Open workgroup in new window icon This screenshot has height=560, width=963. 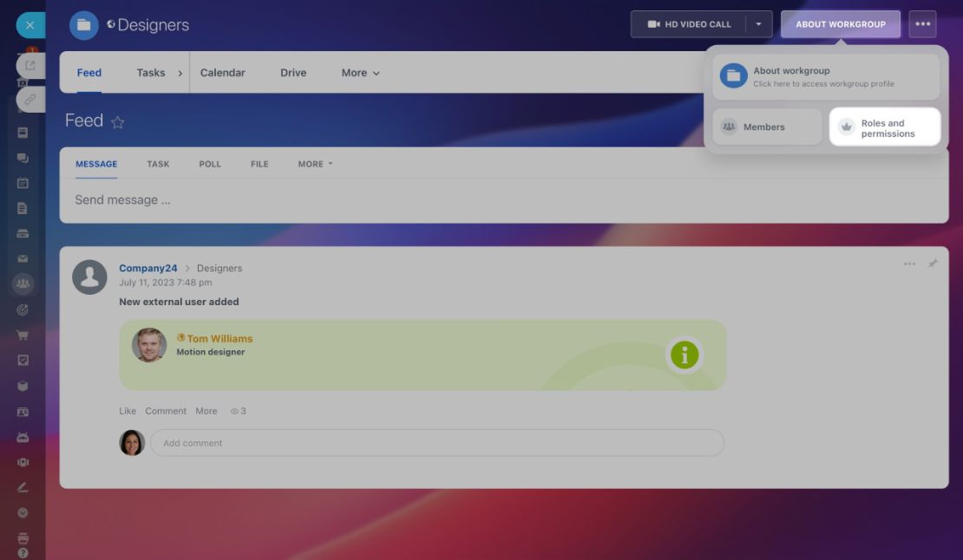(30, 65)
